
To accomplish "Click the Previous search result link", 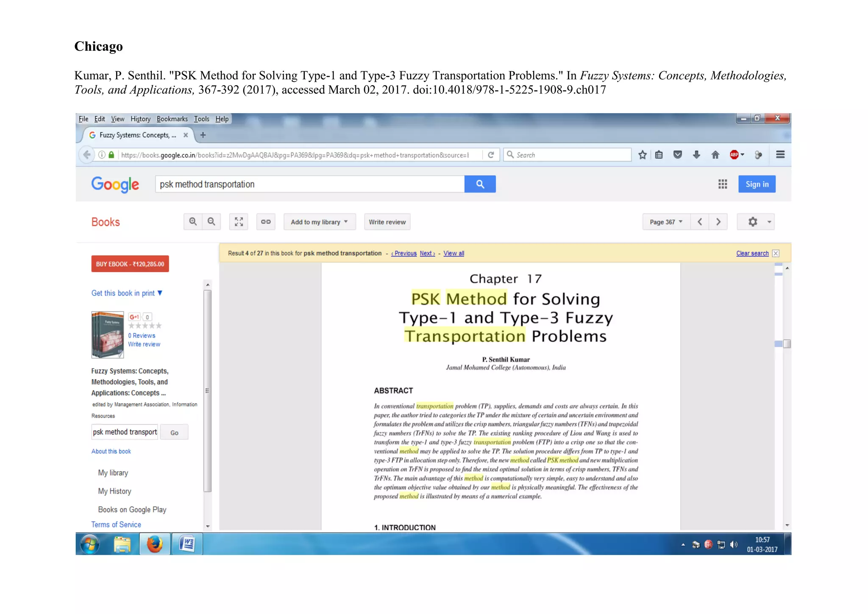I will pos(404,253).
